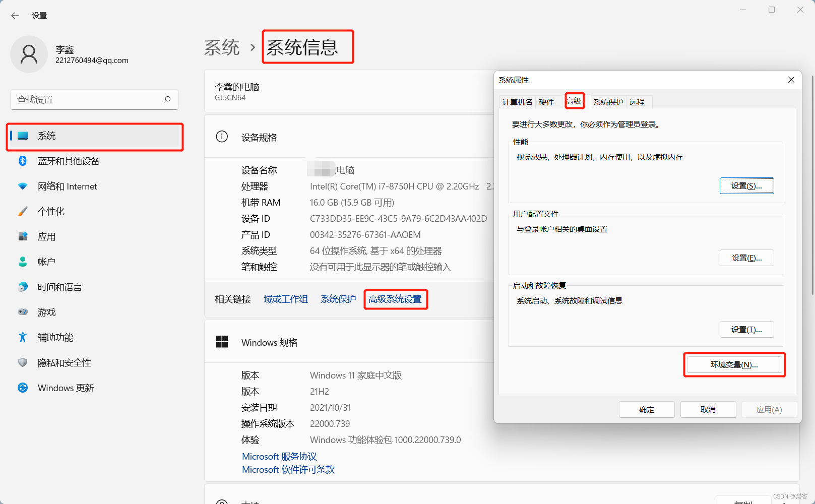Click the 取消 button

point(708,410)
